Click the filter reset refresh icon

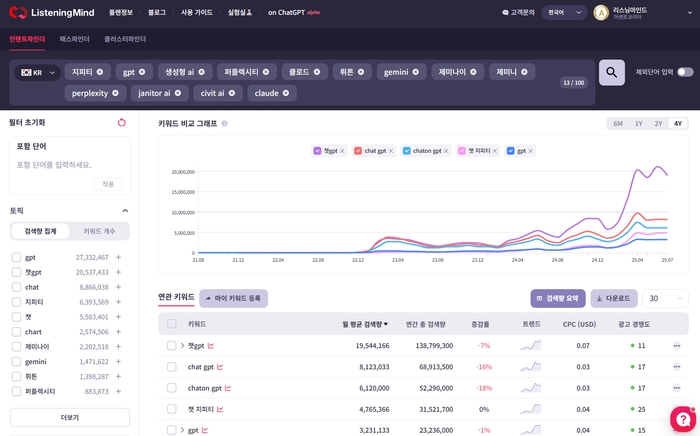(x=121, y=122)
